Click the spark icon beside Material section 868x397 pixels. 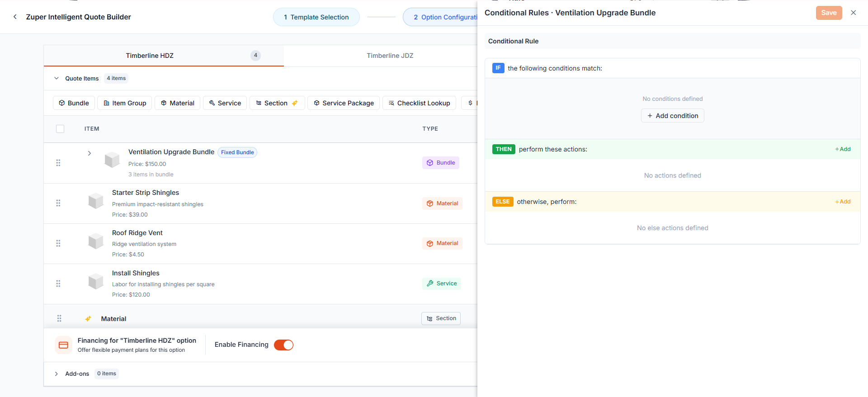coord(88,319)
